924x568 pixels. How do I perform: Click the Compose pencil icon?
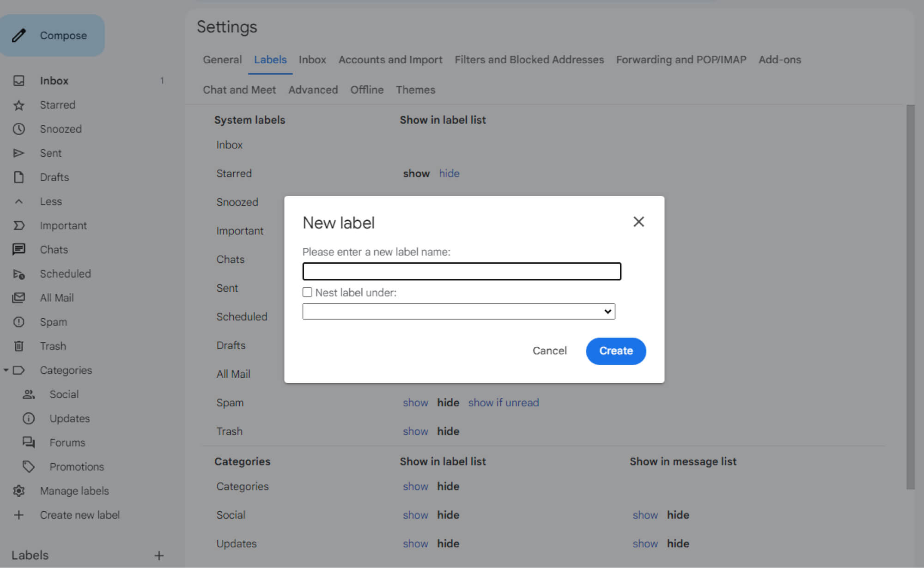pos(19,36)
